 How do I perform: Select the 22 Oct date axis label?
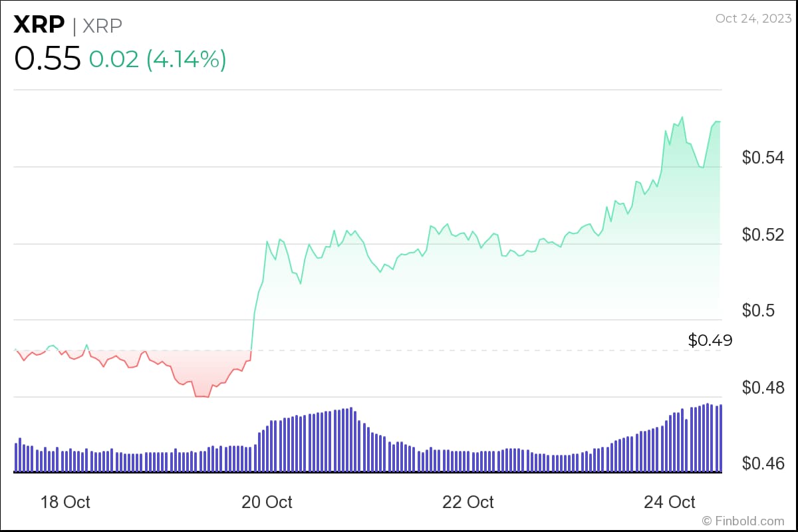(468, 502)
